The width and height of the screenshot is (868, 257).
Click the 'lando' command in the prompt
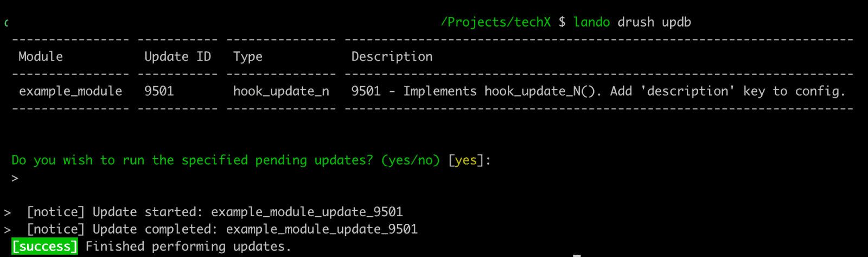click(591, 22)
